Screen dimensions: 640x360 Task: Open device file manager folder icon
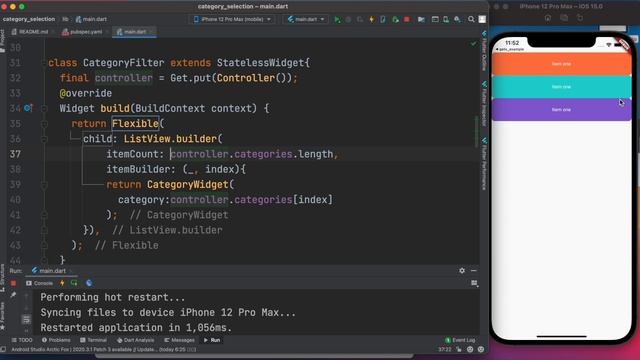(421, 19)
